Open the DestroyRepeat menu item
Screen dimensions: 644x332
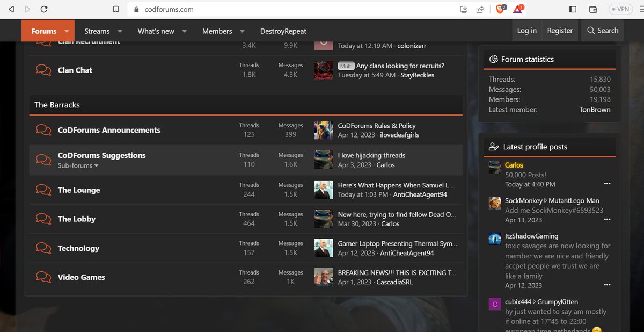[283, 31]
